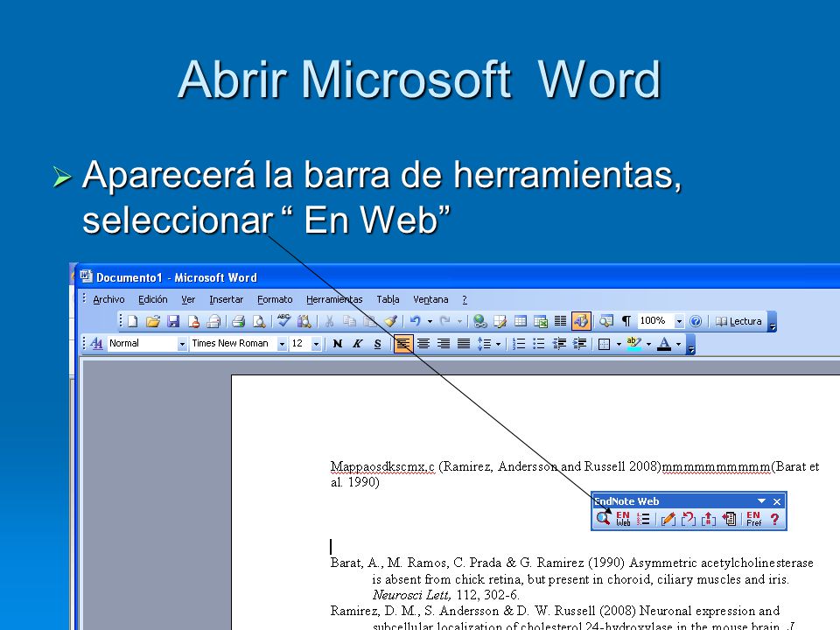Open the Edición menu
The image size is (840, 630).
coord(152,299)
